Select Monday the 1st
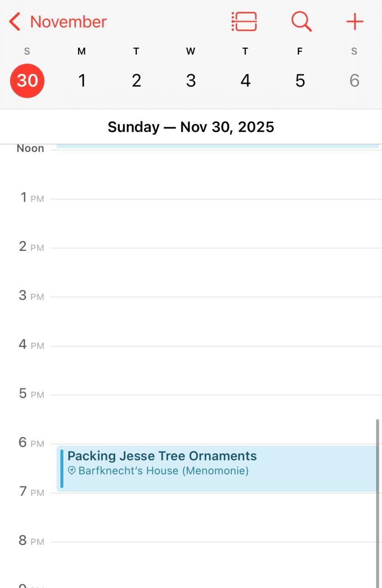 [82, 81]
